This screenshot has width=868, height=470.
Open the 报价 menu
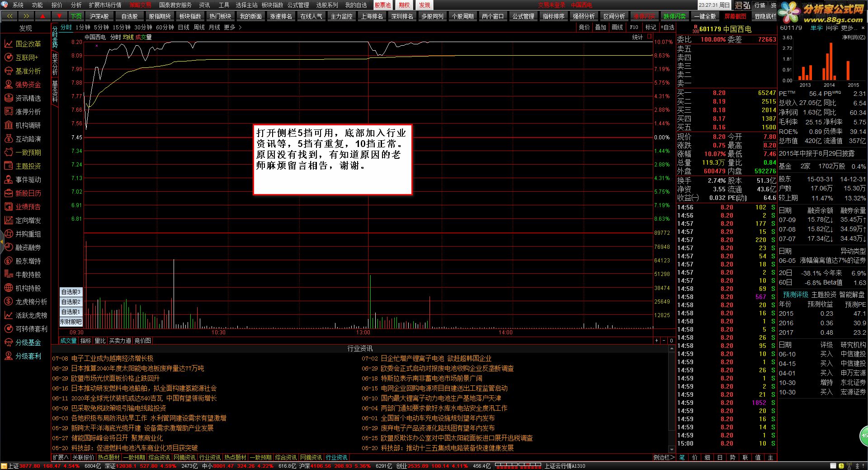pyautogui.click(x=57, y=5)
